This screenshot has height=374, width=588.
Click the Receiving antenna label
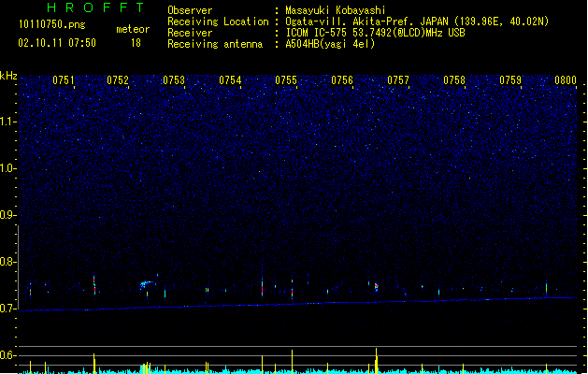[215, 44]
